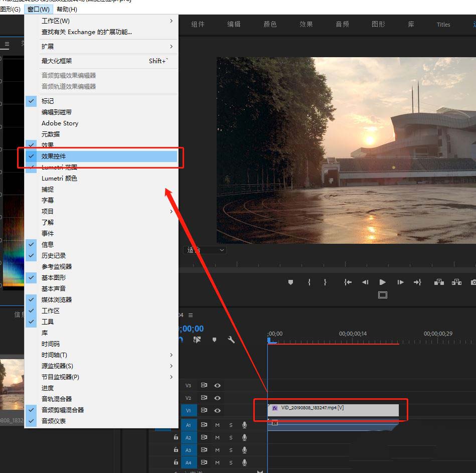Open timeline wrench display settings
Screen dimensions: 476x473
pyautogui.click(x=231, y=340)
